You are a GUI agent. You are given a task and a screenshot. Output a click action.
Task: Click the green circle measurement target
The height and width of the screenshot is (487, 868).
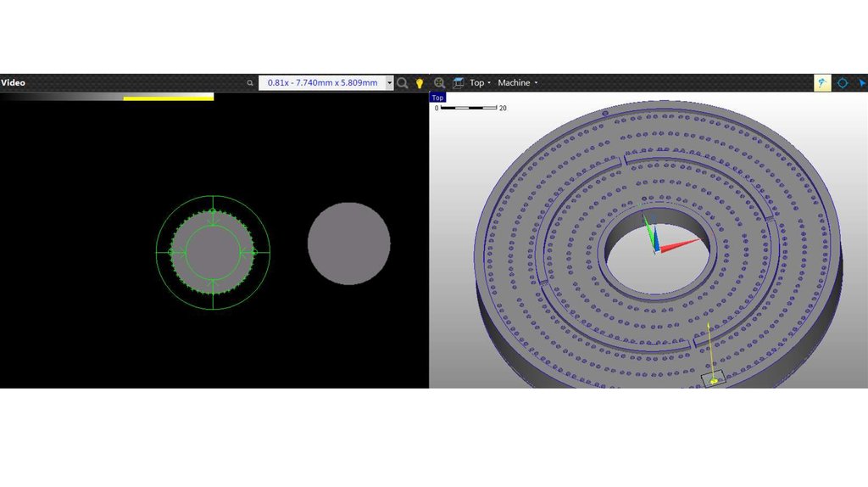[x=213, y=252]
